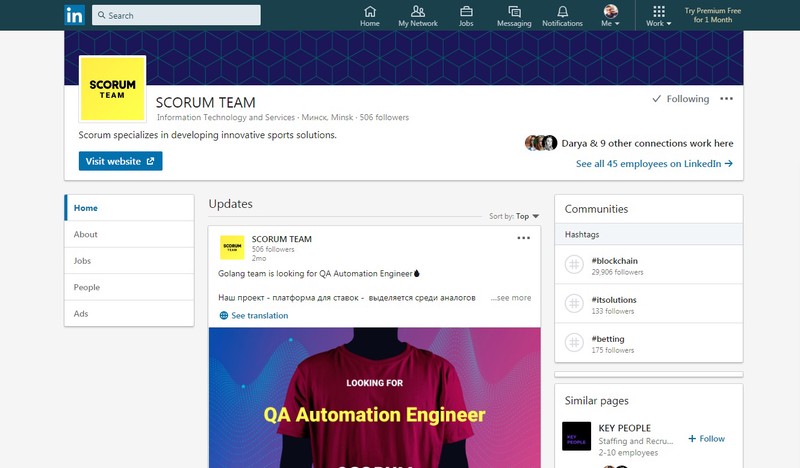
Task: Open post options ellipsis on SCORUM TEAM update
Action: click(523, 238)
